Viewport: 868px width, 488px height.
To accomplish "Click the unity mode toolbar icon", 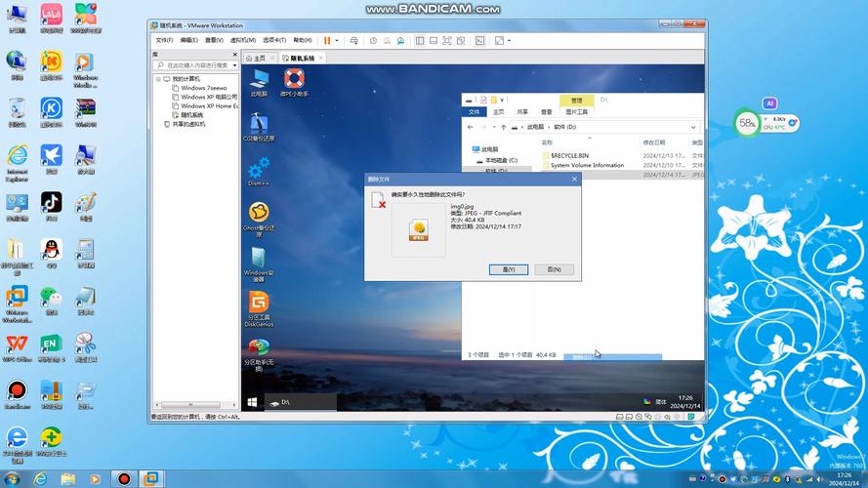I will pyautogui.click(x=461, y=40).
